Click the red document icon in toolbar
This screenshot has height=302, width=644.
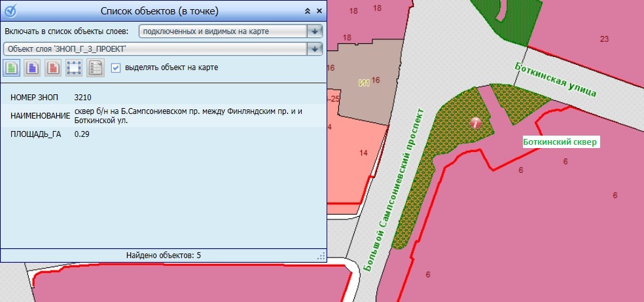click(54, 67)
